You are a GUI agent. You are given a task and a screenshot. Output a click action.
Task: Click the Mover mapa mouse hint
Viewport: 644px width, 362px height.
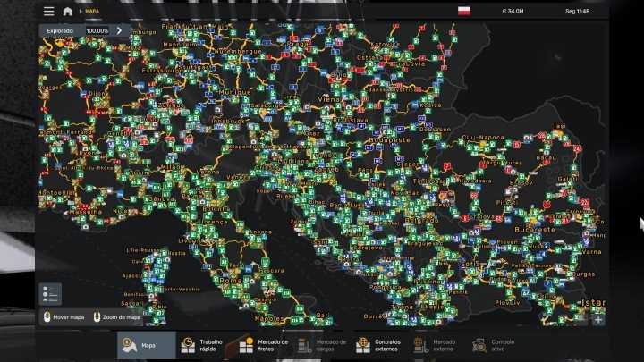(64, 317)
